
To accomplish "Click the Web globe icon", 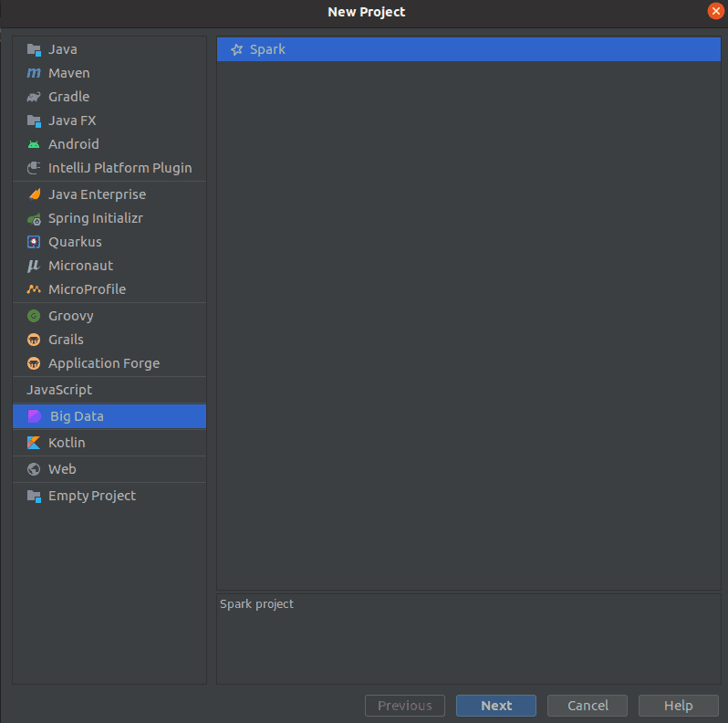I will (34, 469).
